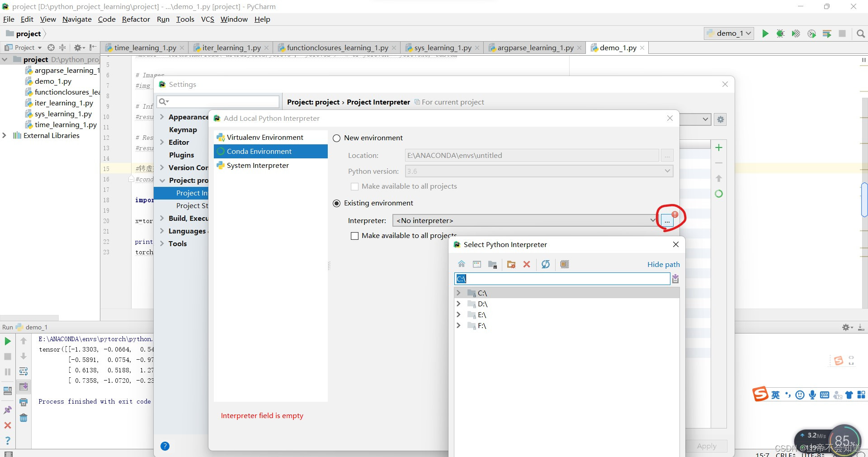
Task: Open the Tools menu in menu bar
Action: (185, 19)
